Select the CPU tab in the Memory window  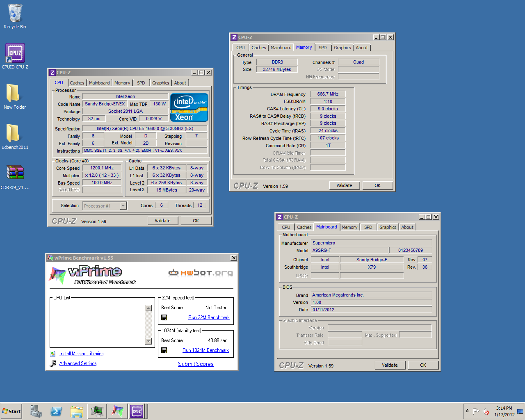(241, 48)
